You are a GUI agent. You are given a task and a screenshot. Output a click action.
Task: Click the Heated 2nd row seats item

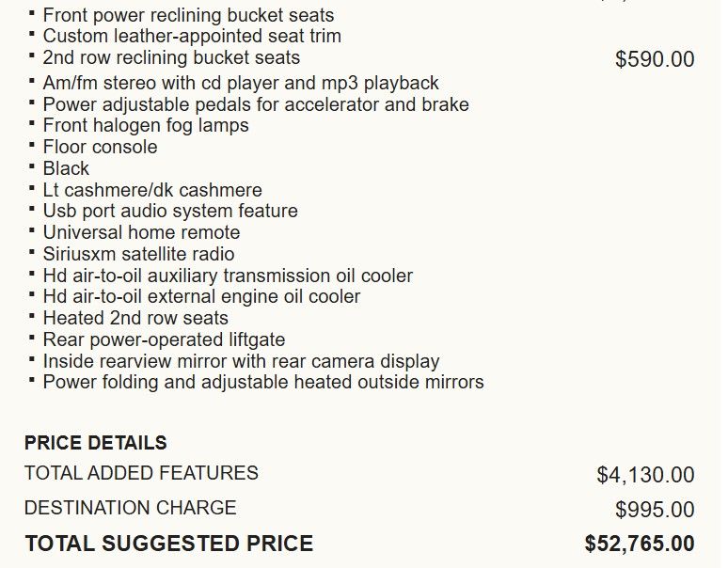(135, 318)
